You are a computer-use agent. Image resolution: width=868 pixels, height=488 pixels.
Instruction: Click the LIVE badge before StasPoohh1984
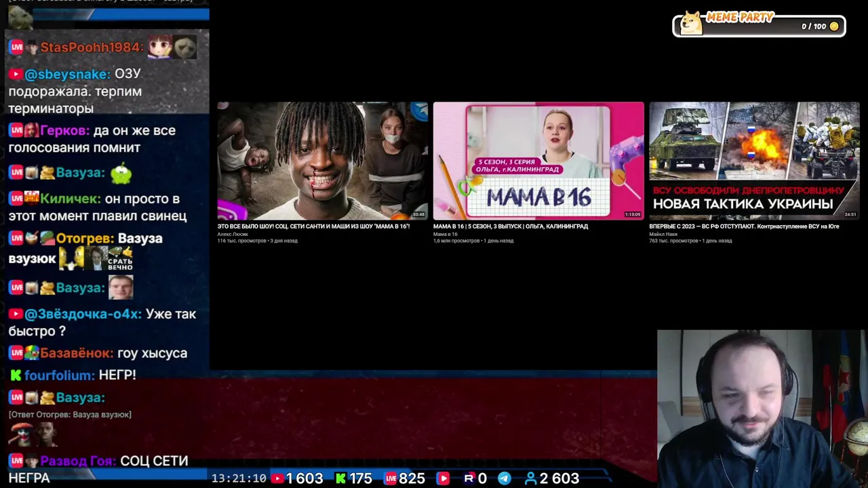(16, 47)
